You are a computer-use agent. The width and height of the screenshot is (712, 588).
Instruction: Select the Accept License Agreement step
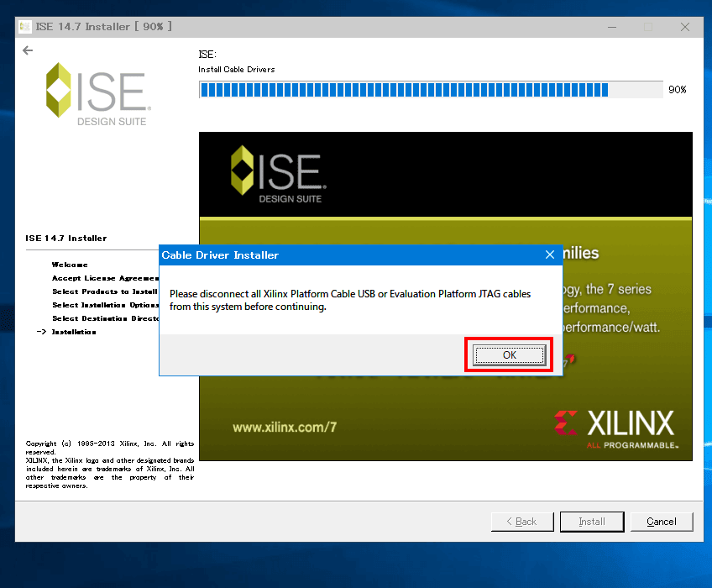tap(105, 278)
